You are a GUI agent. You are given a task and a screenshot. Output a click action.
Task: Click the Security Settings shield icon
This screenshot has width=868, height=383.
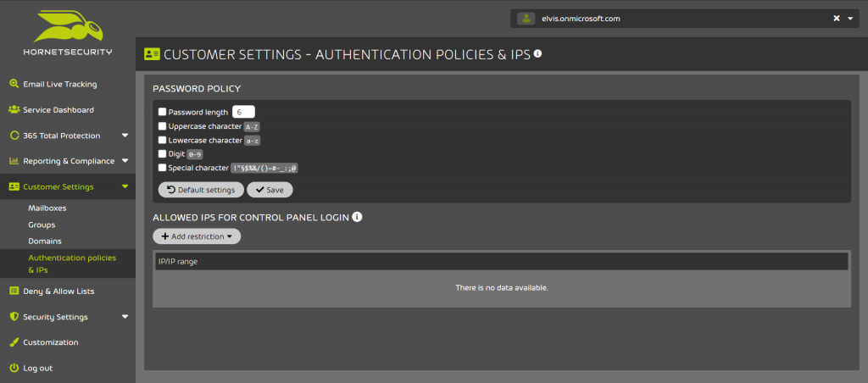[14, 317]
